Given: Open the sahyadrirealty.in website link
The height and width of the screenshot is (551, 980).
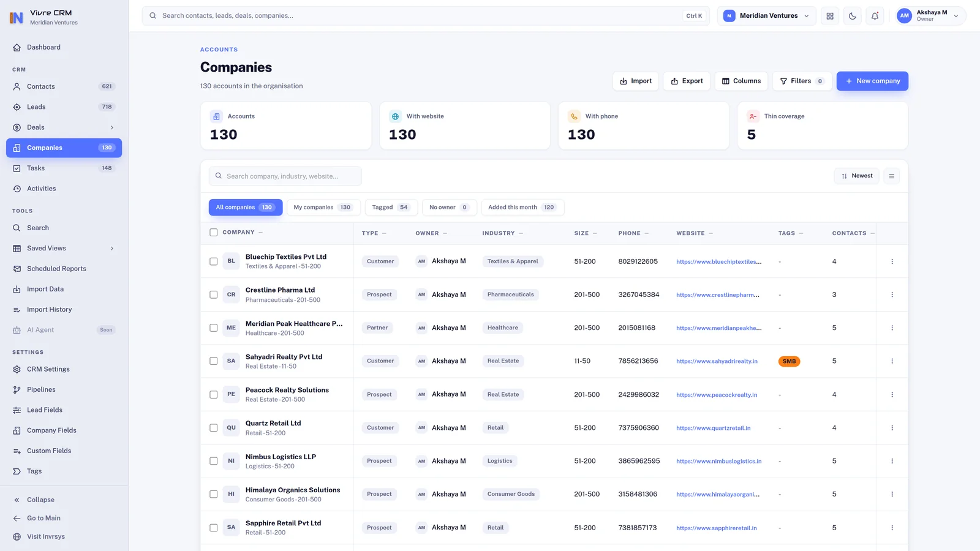Looking at the screenshot, I should [717, 361].
